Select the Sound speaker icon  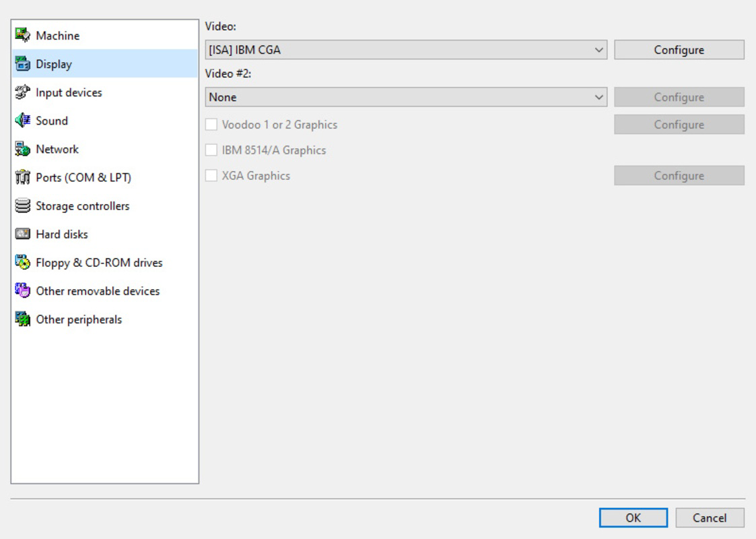(x=23, y=121)
